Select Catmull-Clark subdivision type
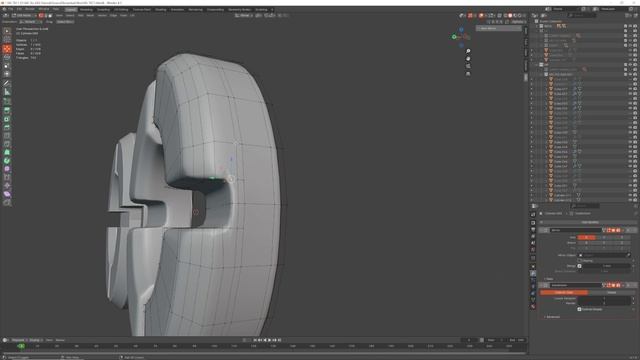Image resolution: width=640 pixels, height=360 pixels. (564, 292)
